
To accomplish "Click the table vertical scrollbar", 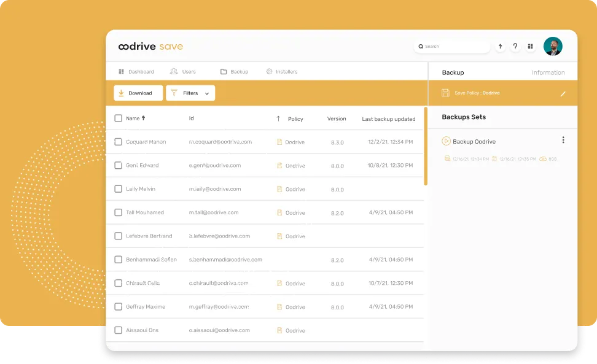I will [x=426, y=146].
